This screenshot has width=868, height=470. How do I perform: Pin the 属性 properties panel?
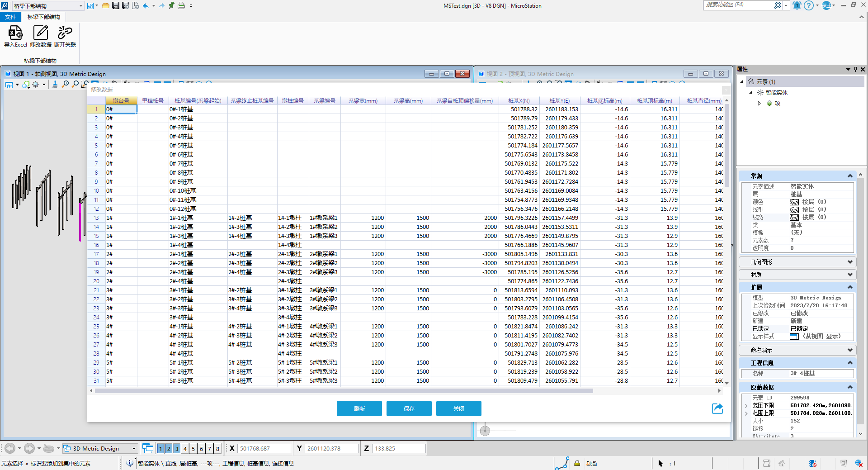tap(855, 69)
